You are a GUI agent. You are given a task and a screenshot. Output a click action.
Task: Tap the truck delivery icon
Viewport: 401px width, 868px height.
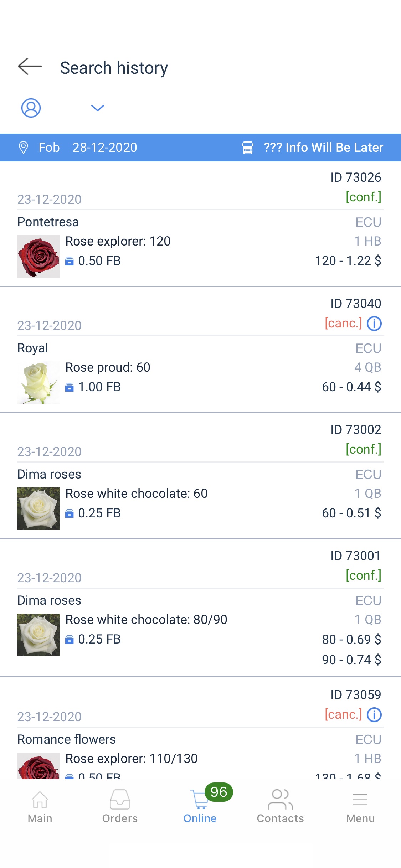(x=247, y=148)
